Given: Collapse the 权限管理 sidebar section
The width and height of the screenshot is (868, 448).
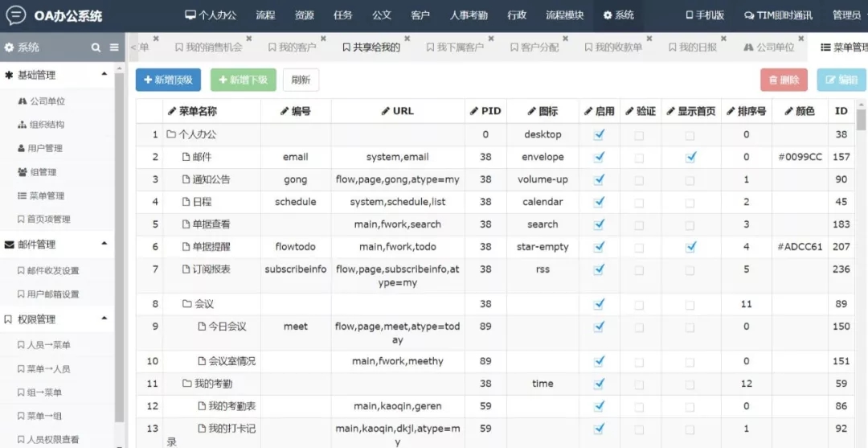Looking at the screenshot, I should [104, 319].
